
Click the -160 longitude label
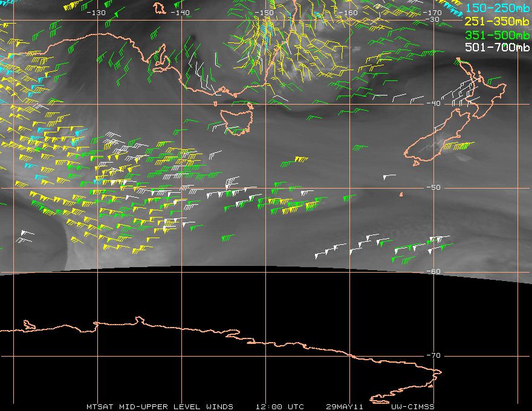coord(348,13)
